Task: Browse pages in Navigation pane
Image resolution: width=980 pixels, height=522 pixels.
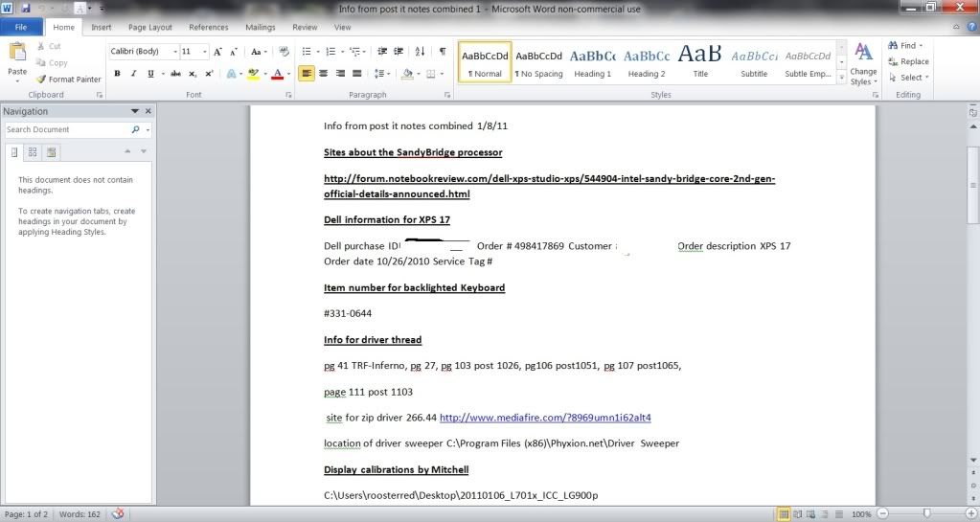Action: (x=33, y=152)
